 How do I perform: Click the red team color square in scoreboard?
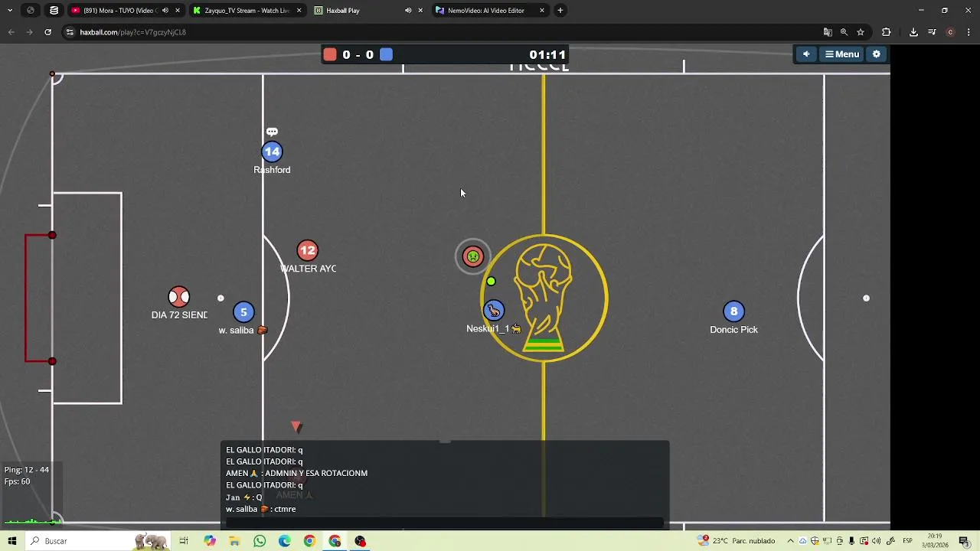[330, 54]
